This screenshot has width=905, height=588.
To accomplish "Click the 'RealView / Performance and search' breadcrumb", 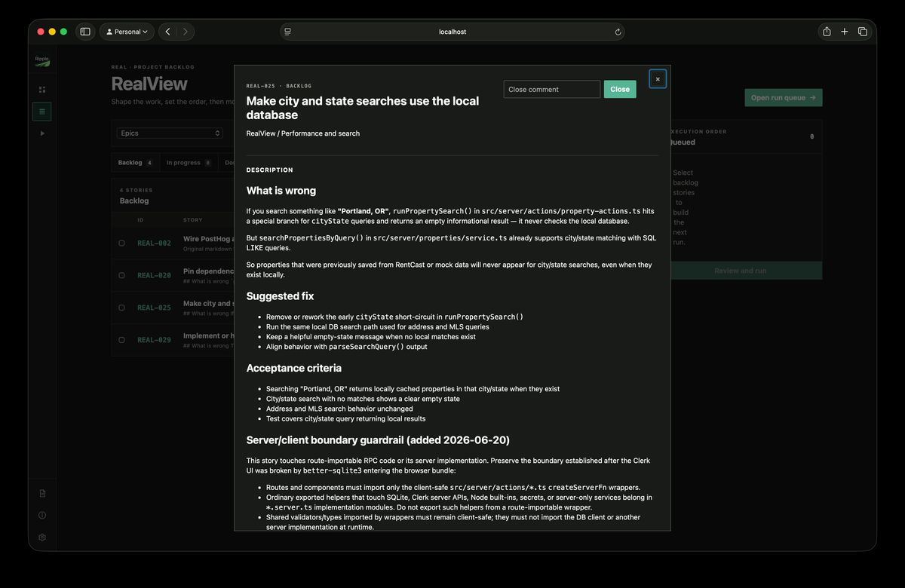I will tap(303, 133).
